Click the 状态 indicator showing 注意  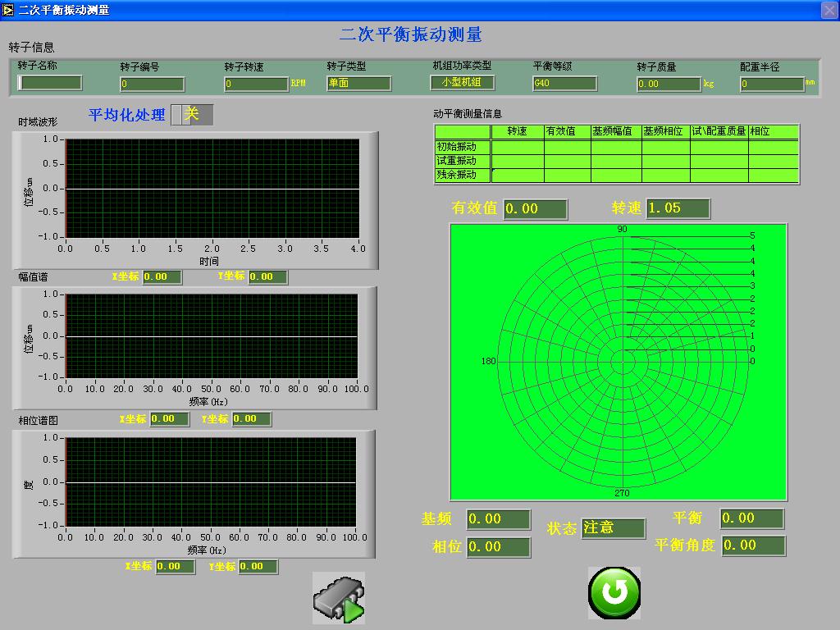click(x=613, y=528)
